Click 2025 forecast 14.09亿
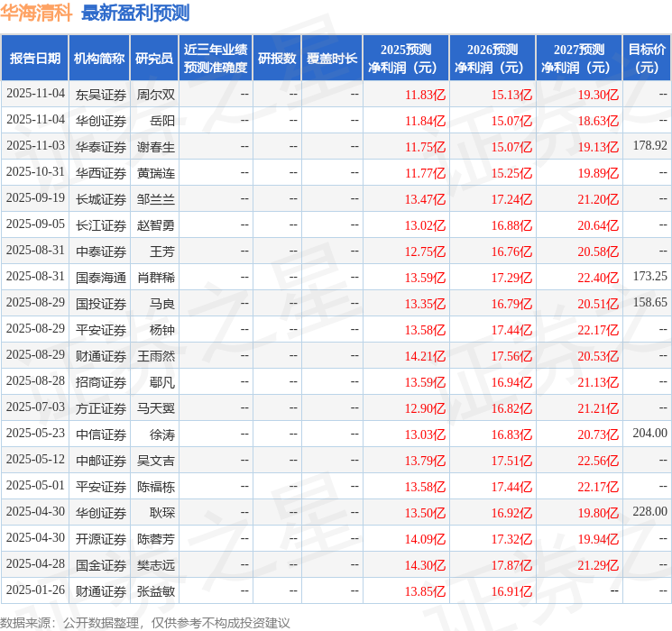 [x=425, y=539]
